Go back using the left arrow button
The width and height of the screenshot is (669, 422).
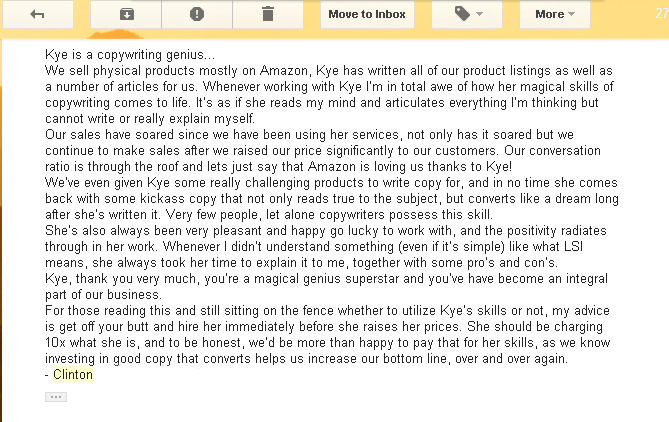click(x=38, y=14)
